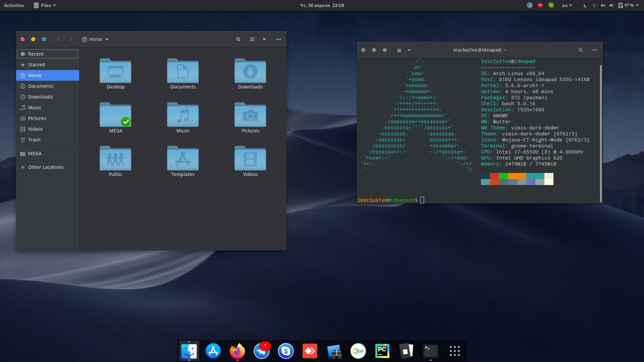Image resolution: width=644 pixels, height=362 pixels.
Task: Open the Terminal dock icon
Action: tap(431, 350)
